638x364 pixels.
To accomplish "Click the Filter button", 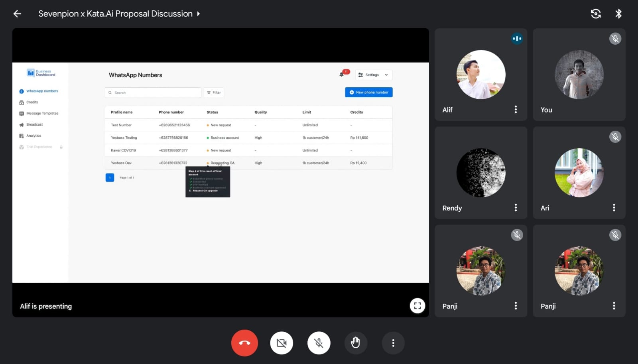I will pyautogui.click(x=214, y=92).
